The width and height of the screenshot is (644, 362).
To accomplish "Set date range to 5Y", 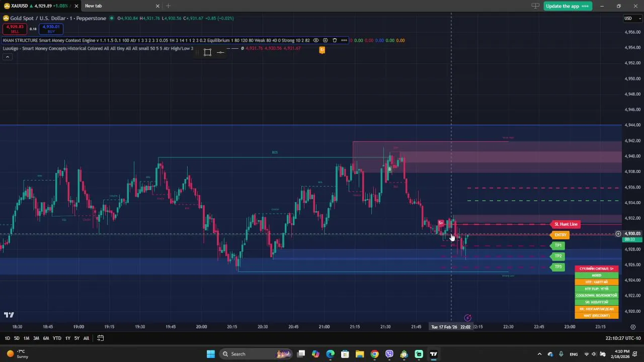I will pos(76,338).
